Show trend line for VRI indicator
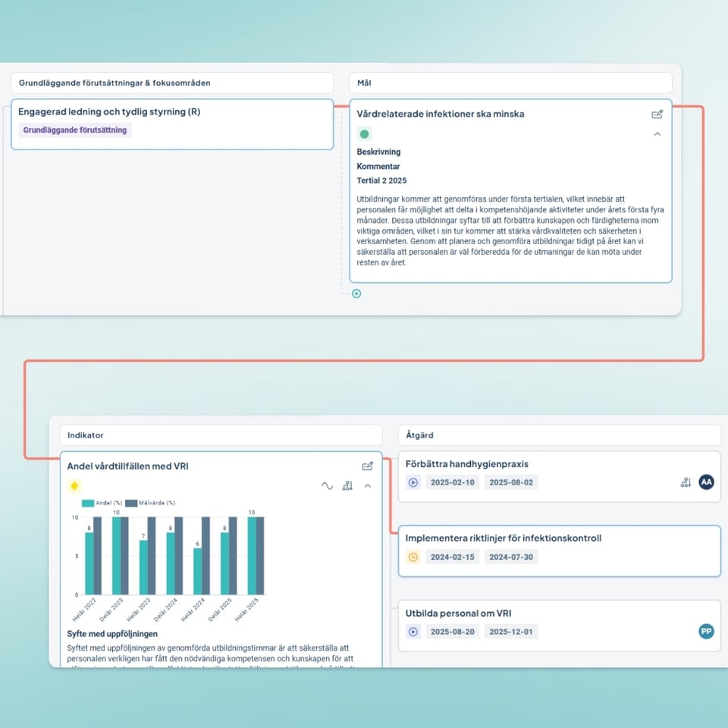The image size is (728, 728). (x=327, y=486)
